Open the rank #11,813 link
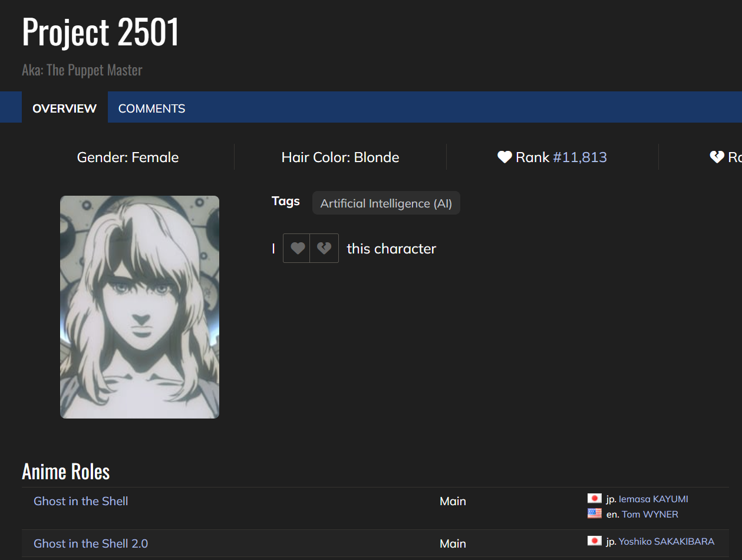The image size is (742, 560). point(579,157)
